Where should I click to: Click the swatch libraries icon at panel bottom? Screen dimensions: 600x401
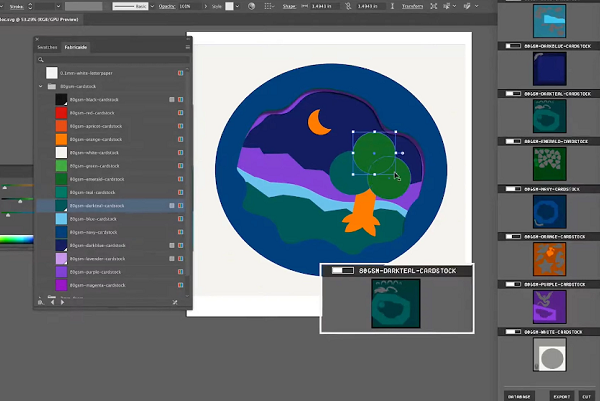(41, 301)
